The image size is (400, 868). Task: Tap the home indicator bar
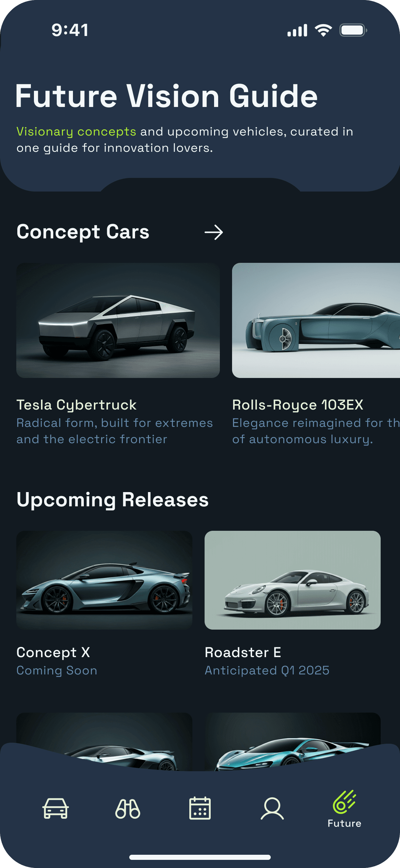tap(200, 857)
